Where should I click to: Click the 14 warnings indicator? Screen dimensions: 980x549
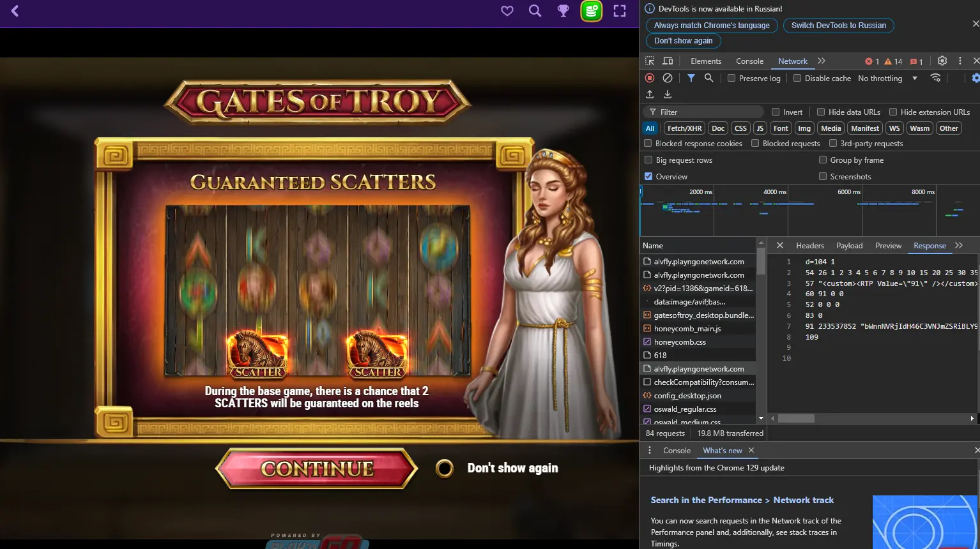893,61
